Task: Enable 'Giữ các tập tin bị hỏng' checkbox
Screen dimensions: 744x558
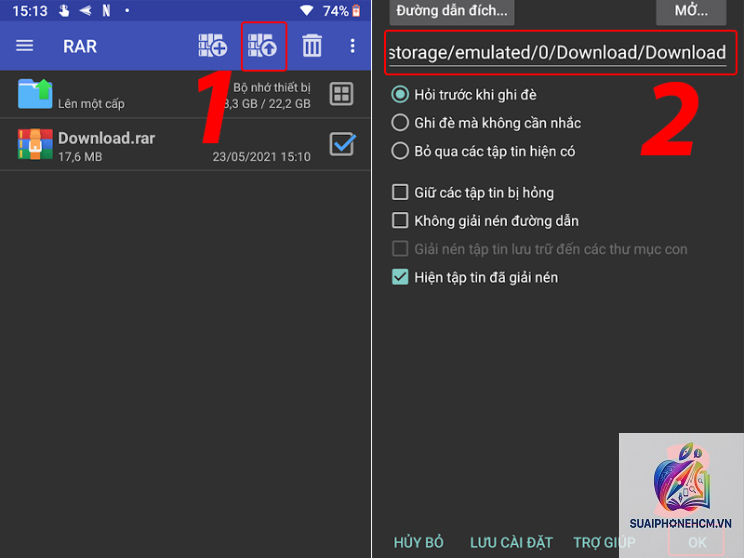Action: (x=473, y=193)
